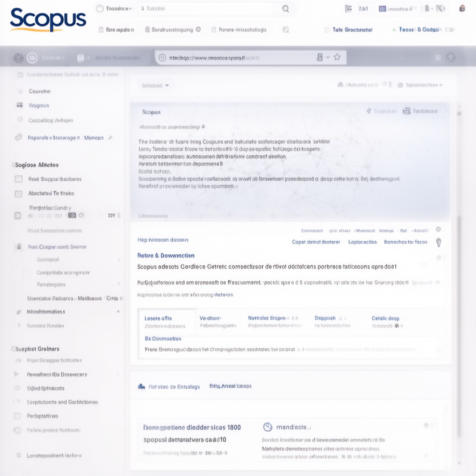The height and width of the screenshot is (476, 476).
Task: Switch to the Celalic dosp tab
Action: [x=387, y=322]
